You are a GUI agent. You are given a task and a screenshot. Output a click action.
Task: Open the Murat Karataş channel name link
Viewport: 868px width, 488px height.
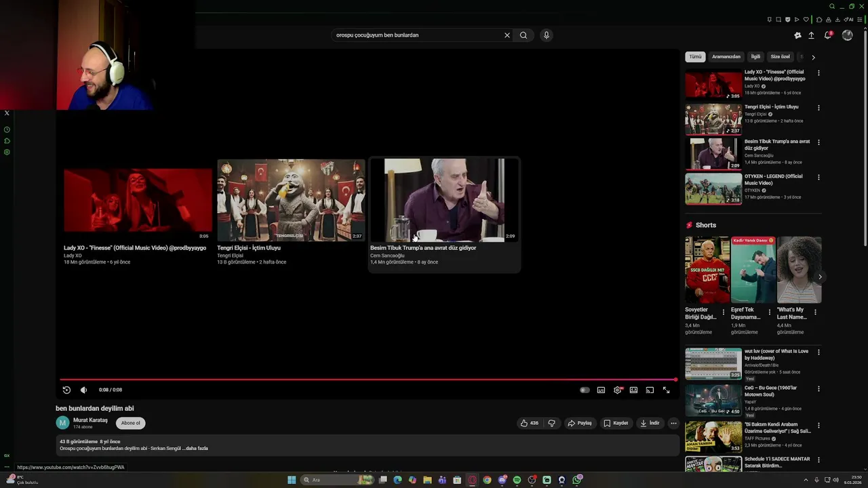pyautogui.click(x=90, y=420)
